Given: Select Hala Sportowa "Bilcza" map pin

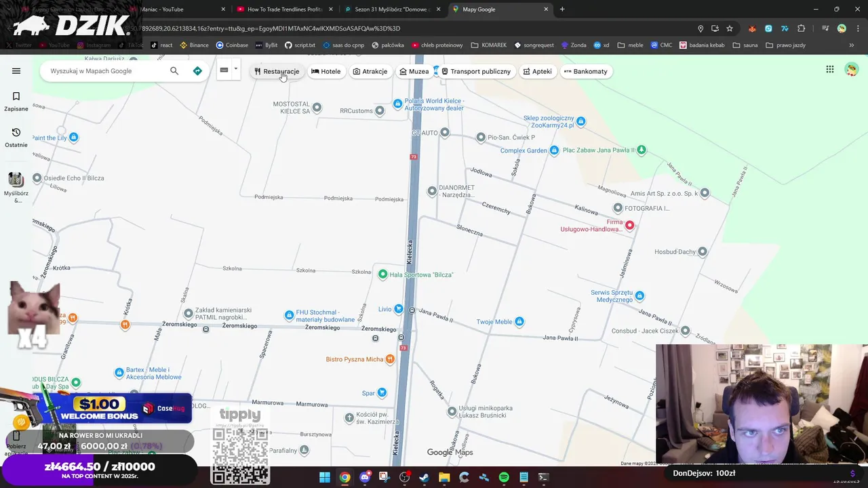Looking at the screenshot, I should pos(383,274).
